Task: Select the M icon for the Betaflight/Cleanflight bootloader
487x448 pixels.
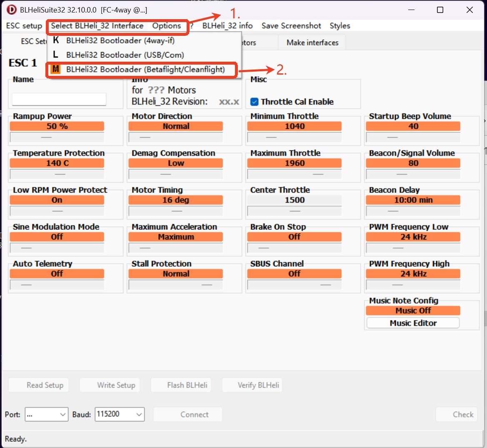Action: point(55,69)
